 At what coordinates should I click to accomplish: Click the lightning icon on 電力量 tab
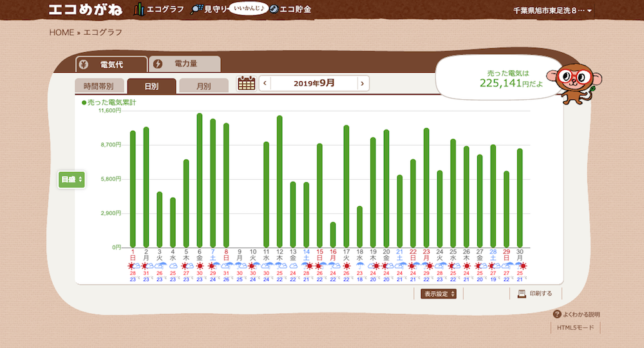point(158,64)
